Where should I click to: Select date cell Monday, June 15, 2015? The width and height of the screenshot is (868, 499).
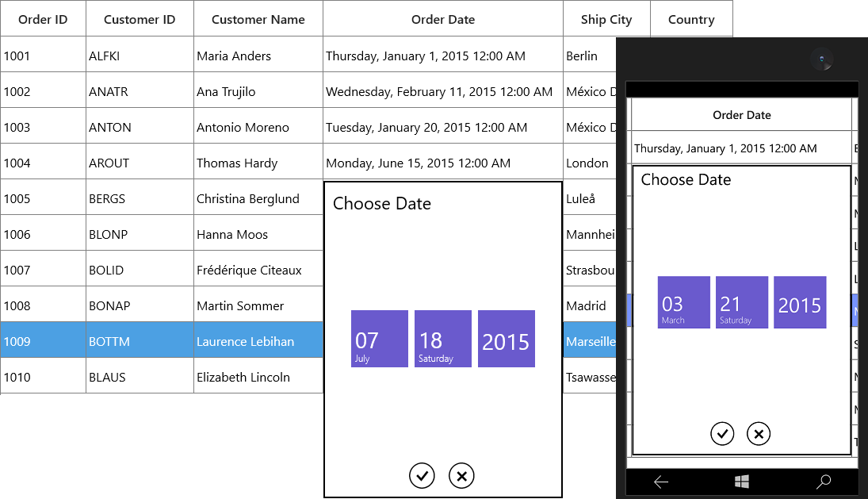tap(443, 162)
